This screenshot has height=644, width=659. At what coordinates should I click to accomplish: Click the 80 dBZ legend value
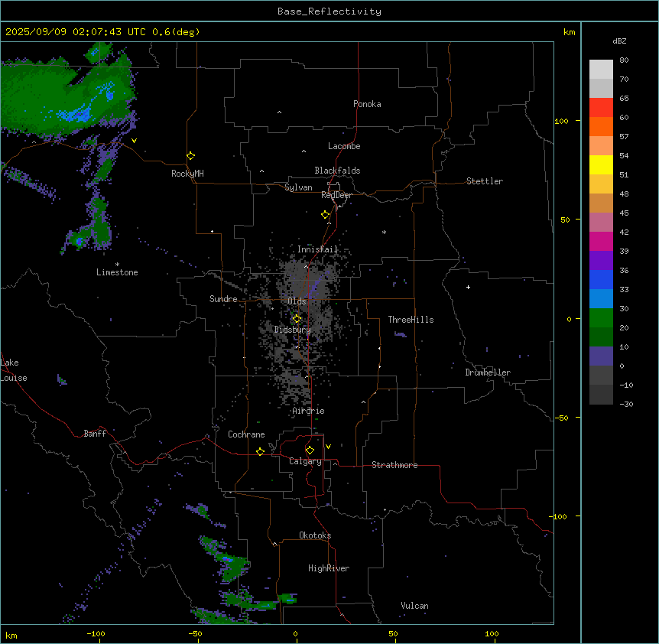pyautogui.click(x=624, y=60)
